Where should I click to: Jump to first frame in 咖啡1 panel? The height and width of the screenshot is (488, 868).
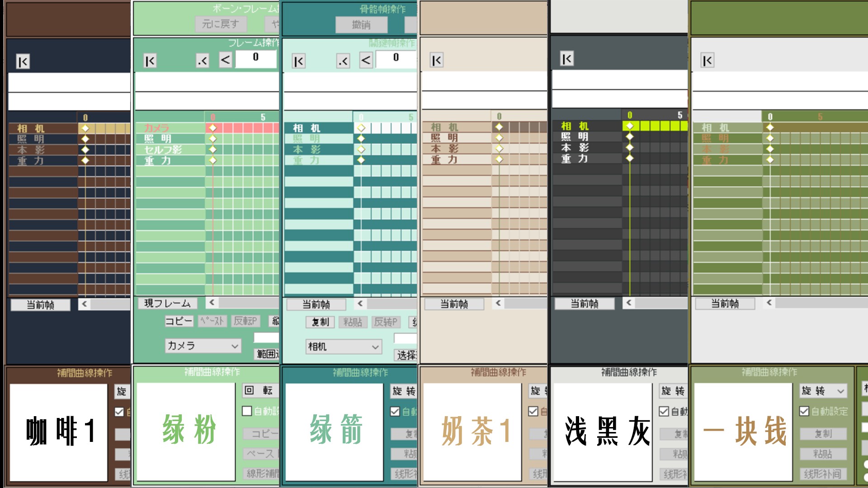click(23, 61)
